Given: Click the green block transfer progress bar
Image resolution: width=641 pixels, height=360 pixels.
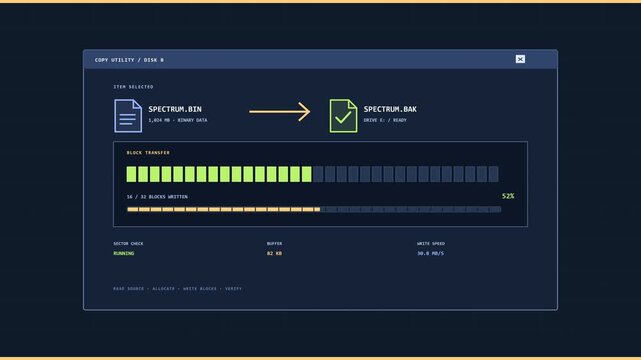Looking at the screenshot, I should pyautogui.click(x=312, y=174).
